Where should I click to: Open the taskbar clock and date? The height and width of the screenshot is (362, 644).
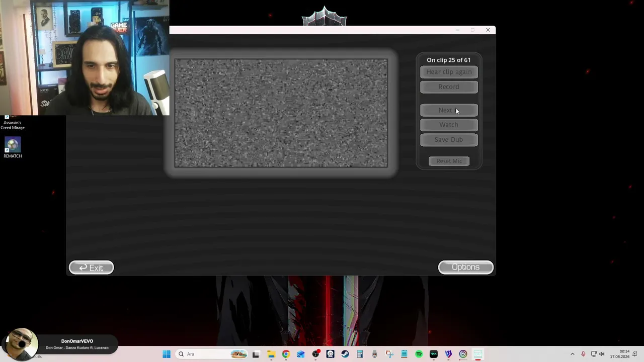click(x=620, y=354)
